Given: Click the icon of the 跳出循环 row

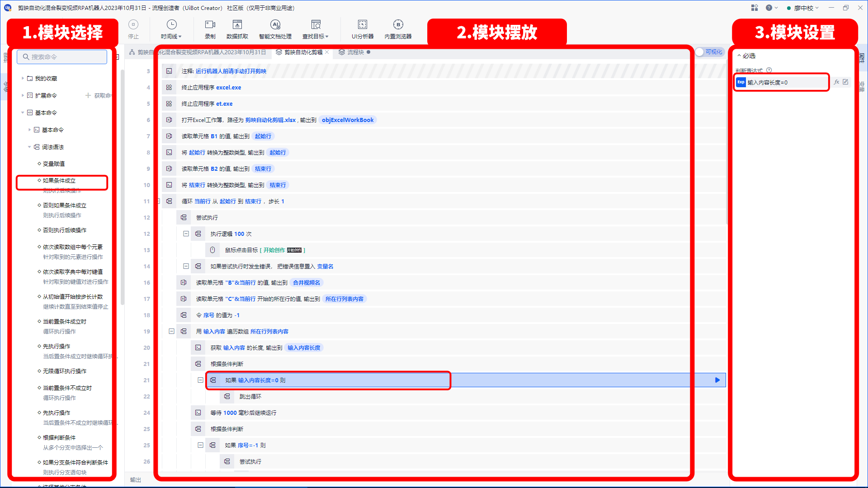Looking at the screenshot, I should [227, 396].
